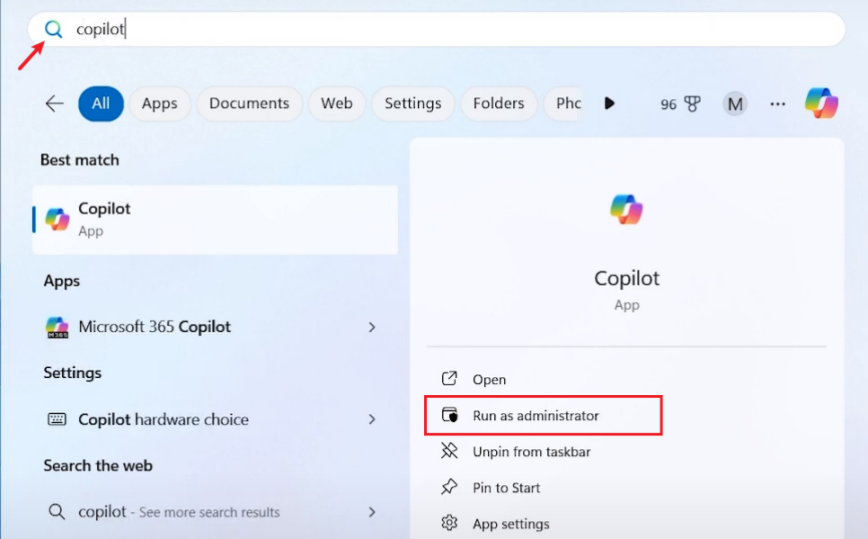This screenshot has width=868, height=539.
Task: Open the M account avatar
Action: [x=735, y=103]
